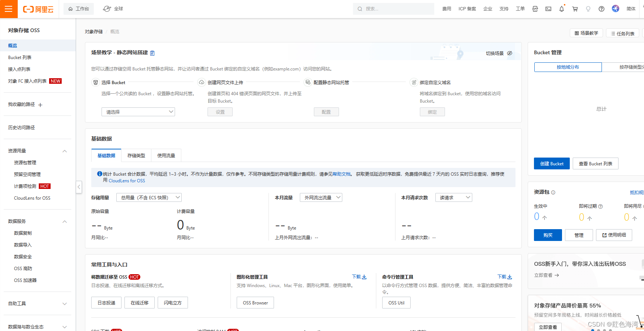This screenshot has width=644, height=331.
Task: Open the 任务列表 button
Action: tap(622, 33)
